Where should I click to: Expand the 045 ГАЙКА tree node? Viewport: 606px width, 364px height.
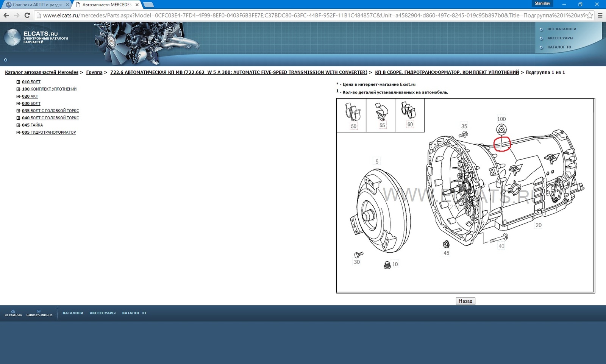click(18, 125)
